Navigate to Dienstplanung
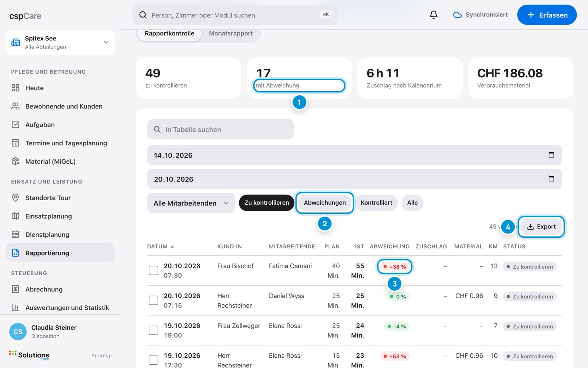 pos(60,235)
